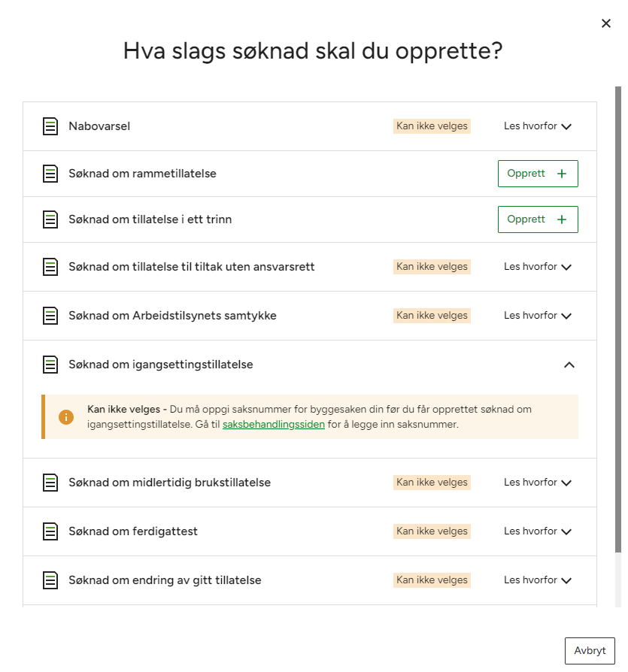Expand Les hvorfor for tiltak uten ansvarsrett
Image resolution: width=628 pixels, height=672 pixels.
point(538,267)
